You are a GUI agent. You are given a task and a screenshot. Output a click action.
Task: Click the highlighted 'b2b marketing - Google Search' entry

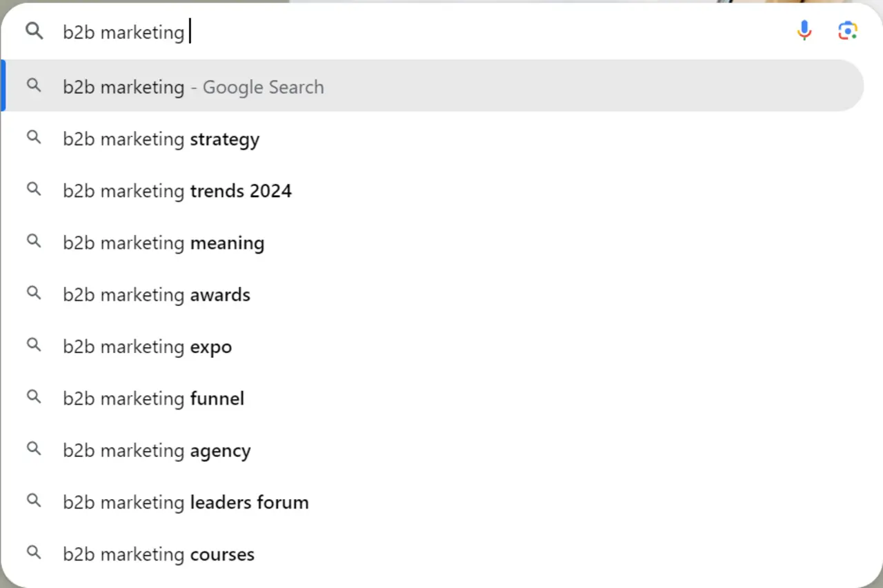tap(193, 87)
